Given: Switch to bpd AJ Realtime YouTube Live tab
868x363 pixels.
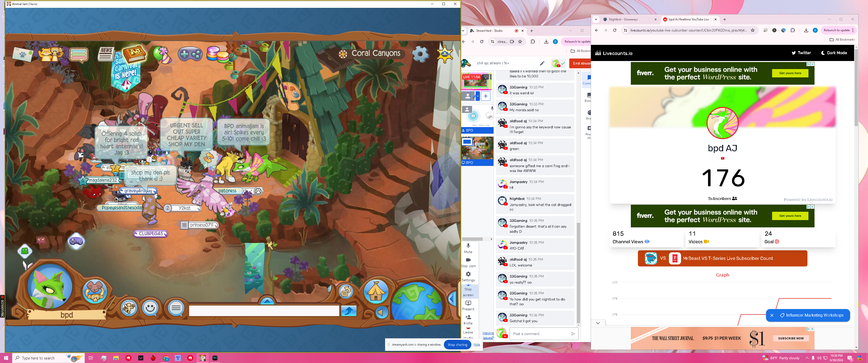Looking at the screenshot, I should [x=689, y=19].
